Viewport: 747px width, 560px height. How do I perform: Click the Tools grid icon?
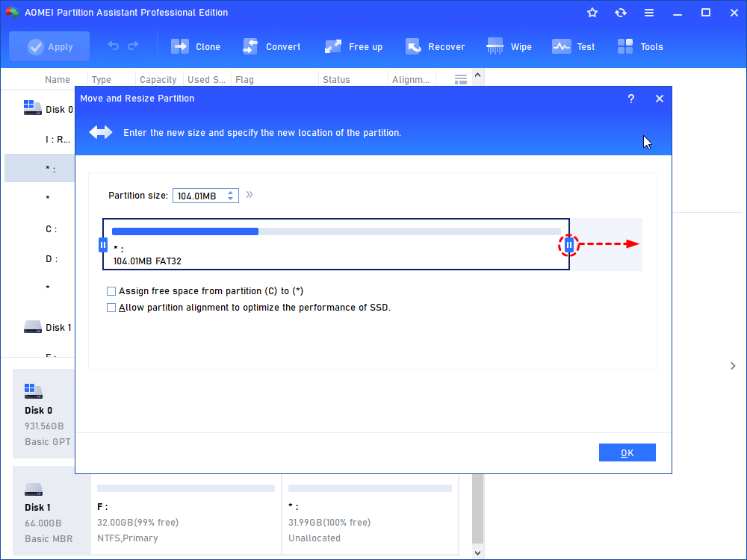625,46
